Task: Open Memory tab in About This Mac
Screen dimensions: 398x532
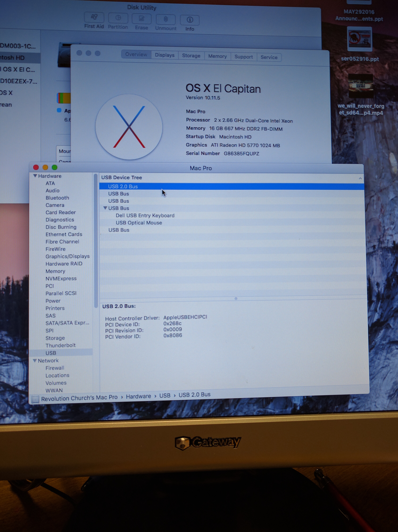Action: 217,56
